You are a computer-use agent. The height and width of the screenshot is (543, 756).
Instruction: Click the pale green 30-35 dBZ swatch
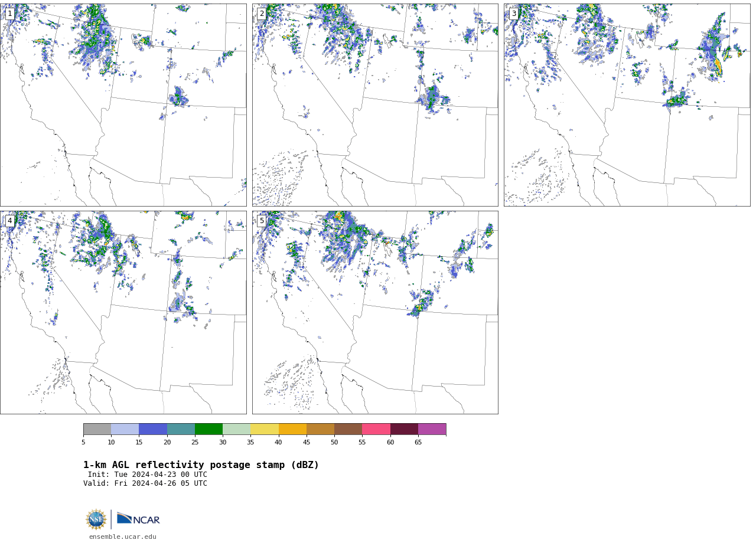pos(237,429)
